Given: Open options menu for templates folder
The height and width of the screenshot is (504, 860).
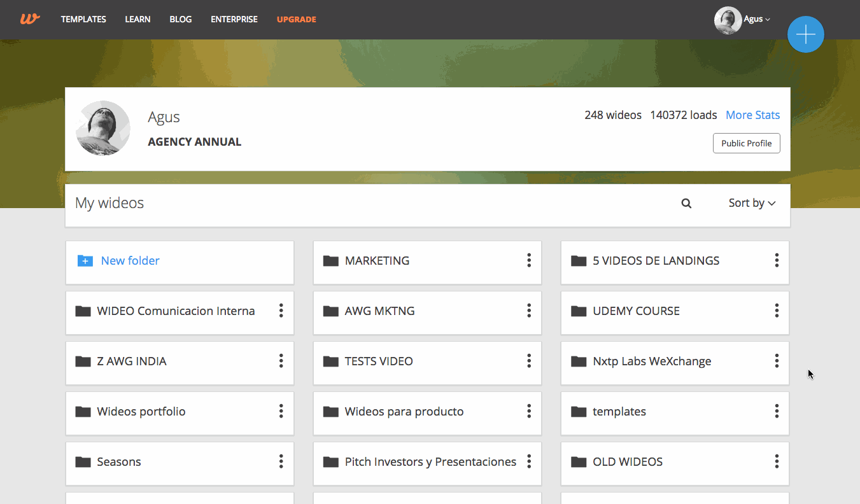Looking at the screenshot, I should point(777,411).
